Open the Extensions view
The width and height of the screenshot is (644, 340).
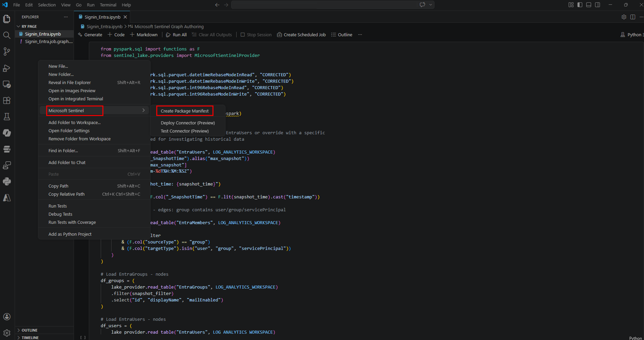(x=7, y=100)
